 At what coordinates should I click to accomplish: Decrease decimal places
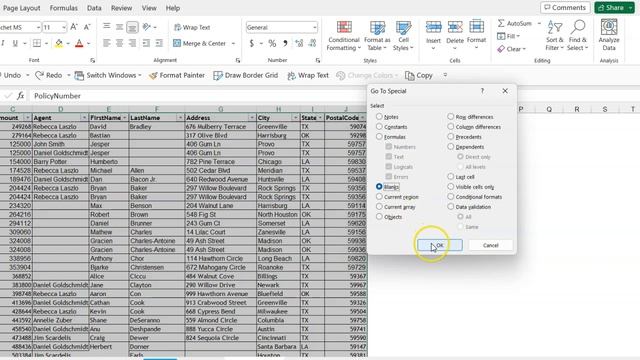[x=313, y=43]
